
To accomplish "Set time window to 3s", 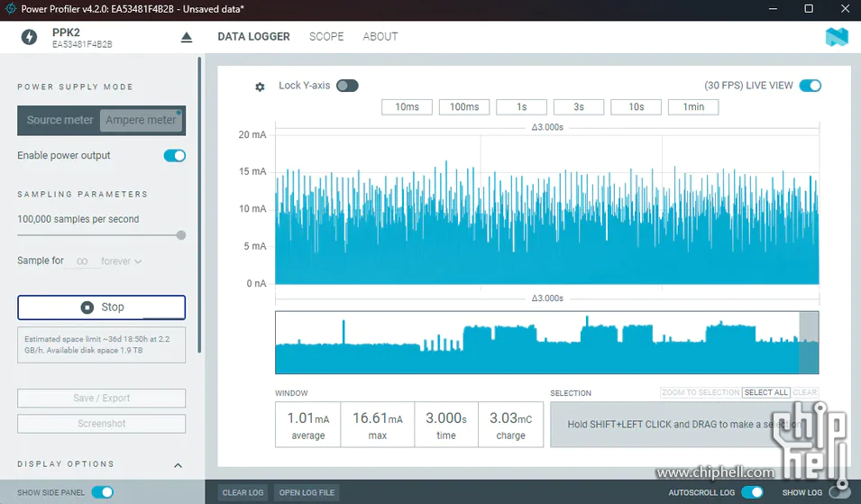I will (579, 107).
